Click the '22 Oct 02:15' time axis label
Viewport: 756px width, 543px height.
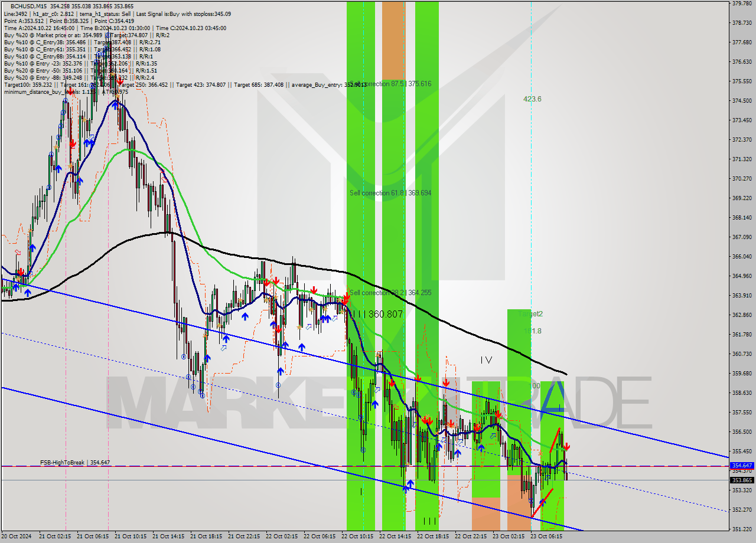tap(282, 537)
